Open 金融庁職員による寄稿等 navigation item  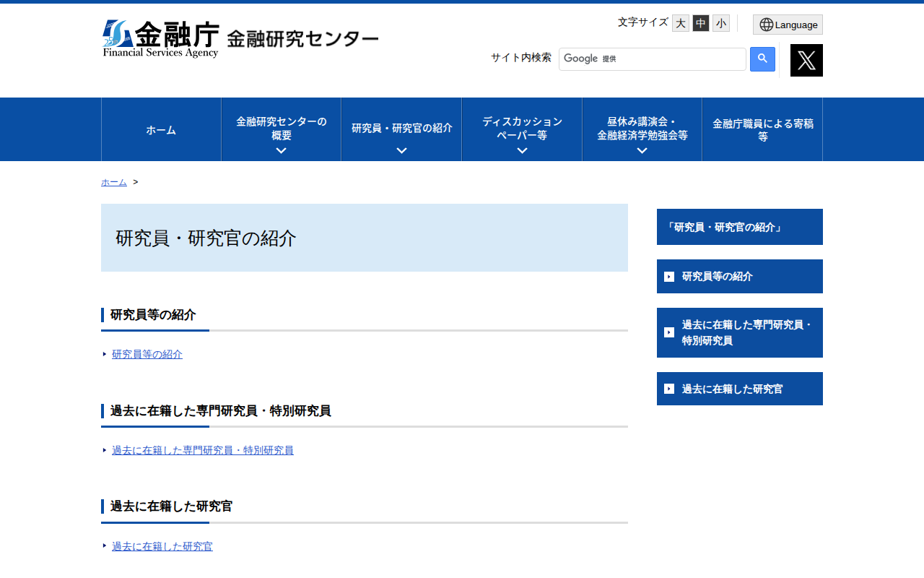tap(763, 129)
